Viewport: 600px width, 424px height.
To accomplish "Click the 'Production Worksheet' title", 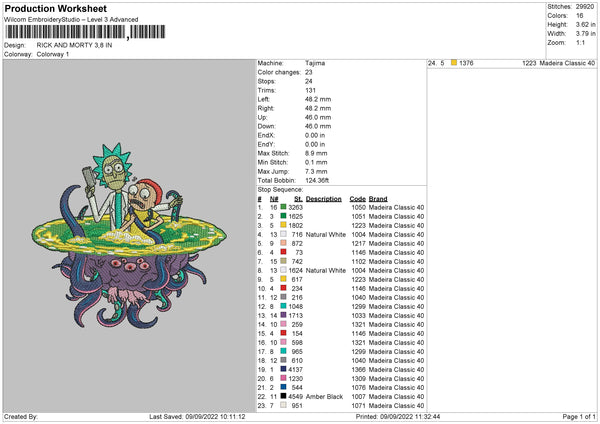I will (x=55, y=9).
